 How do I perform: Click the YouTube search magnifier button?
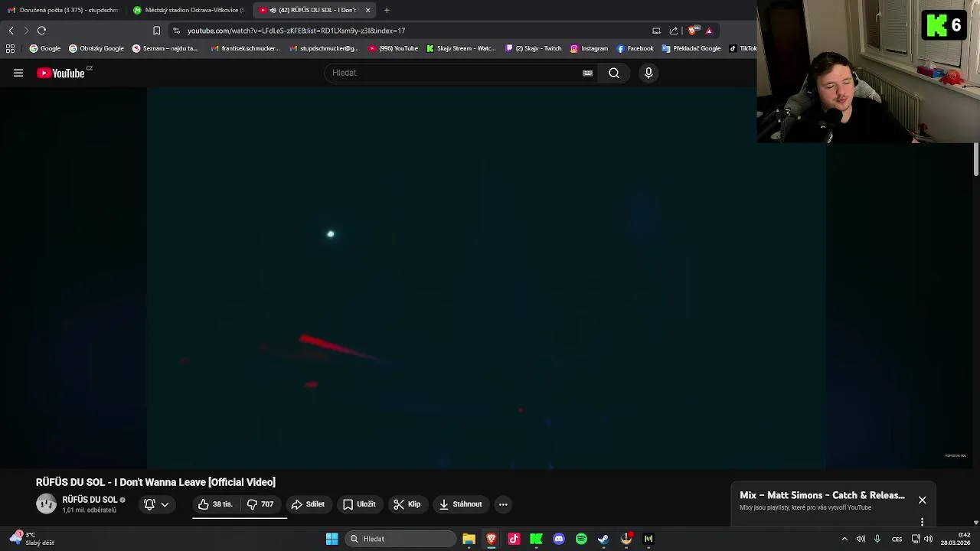614,73
